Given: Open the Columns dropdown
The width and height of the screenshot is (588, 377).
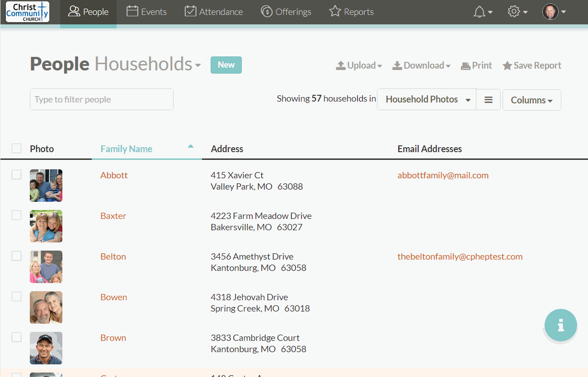Looking at the screenshot, I should [532, 100].
